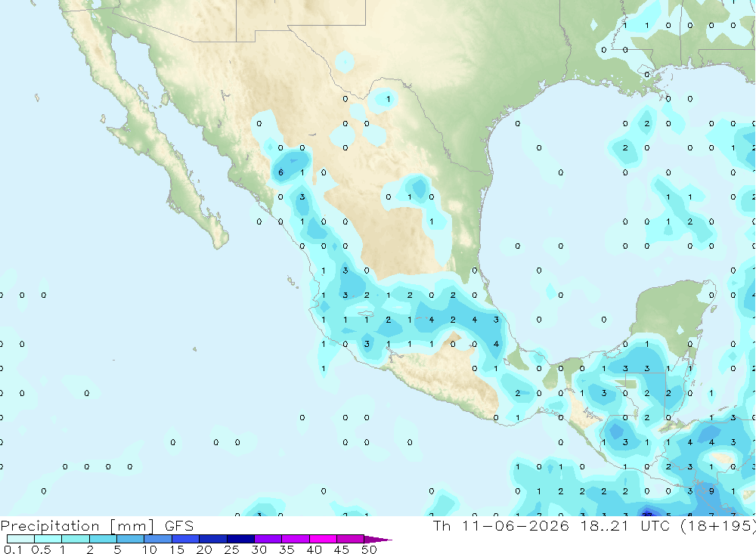
Task: Click the '40' legend scale label
Action: coord(314,549)
